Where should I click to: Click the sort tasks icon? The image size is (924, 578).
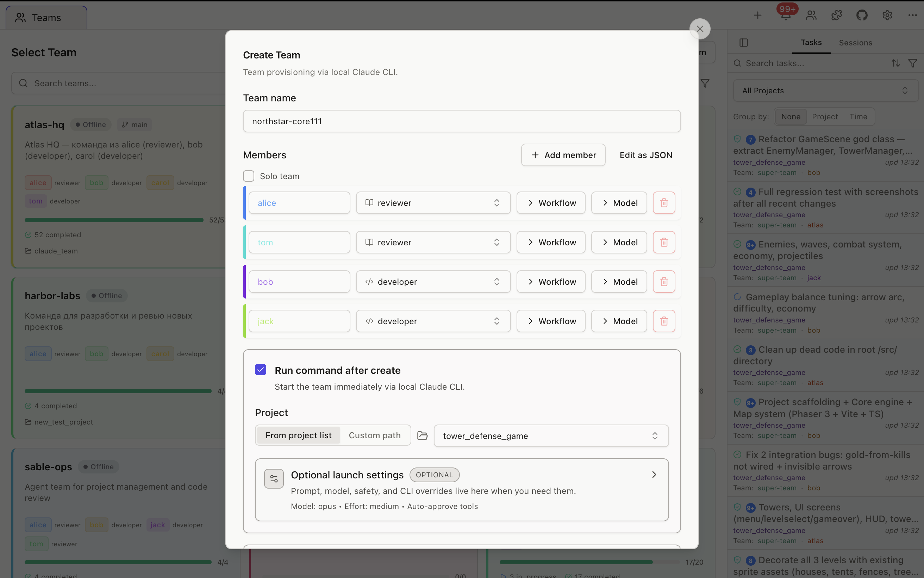tap(896, 63)
